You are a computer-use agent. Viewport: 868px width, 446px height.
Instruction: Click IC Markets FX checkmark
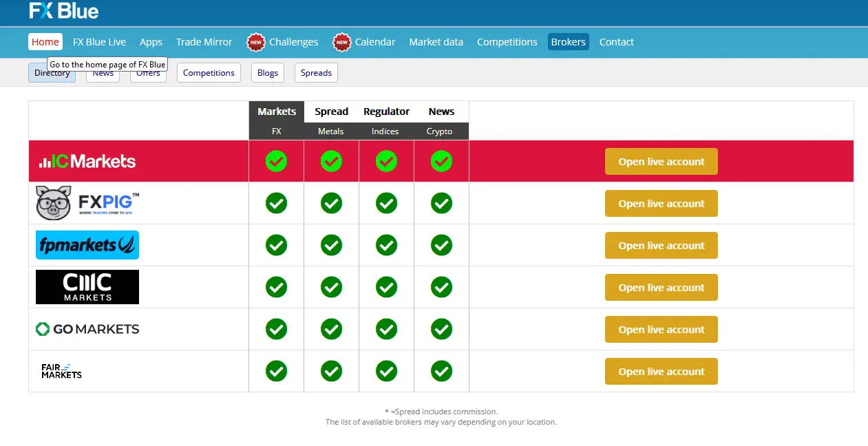276,161
